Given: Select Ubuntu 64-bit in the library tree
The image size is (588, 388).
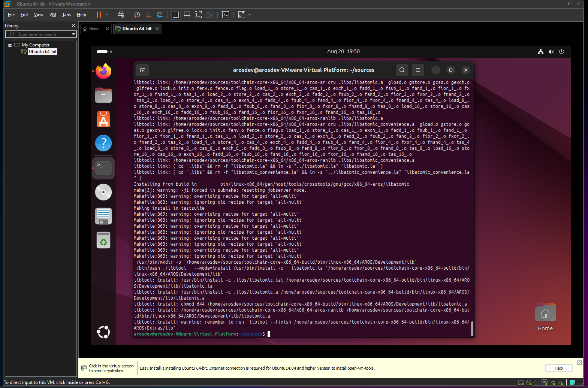Looking at the screenshot, I should point(43,52).
